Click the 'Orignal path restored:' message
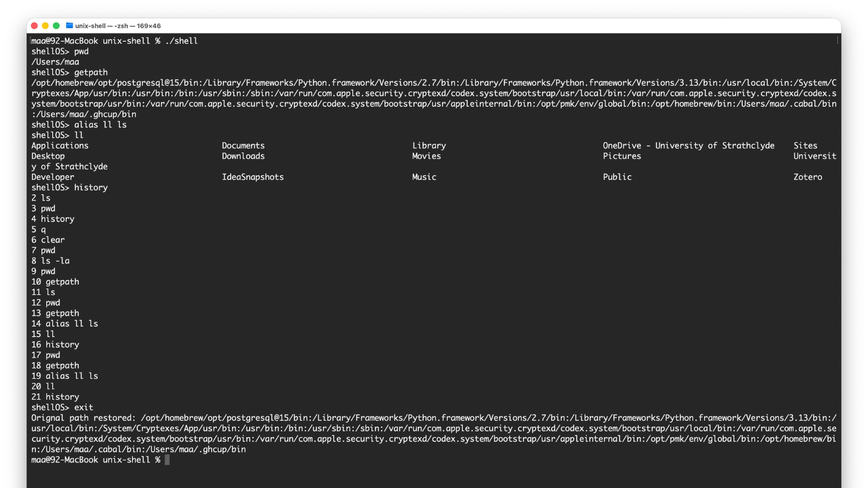 point(83,418)
